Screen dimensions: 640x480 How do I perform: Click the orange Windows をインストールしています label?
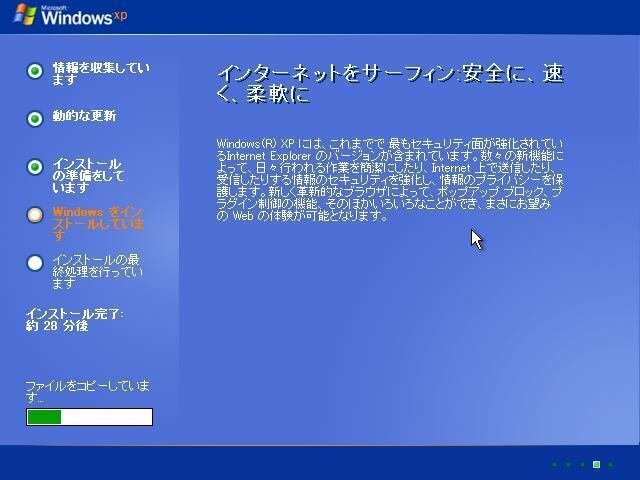pyautogui.click(x=98, y=224)
